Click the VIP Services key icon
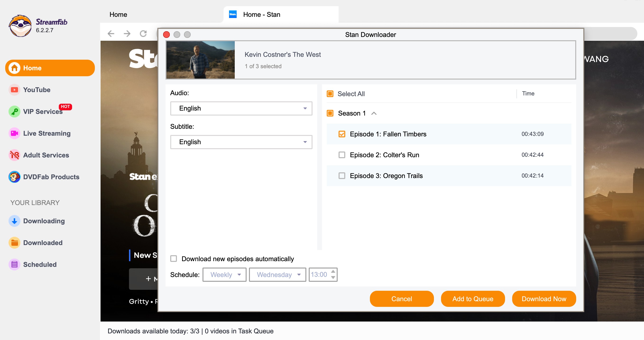The image size is (644, 340). pyautogui.click(x=14, y=111)
